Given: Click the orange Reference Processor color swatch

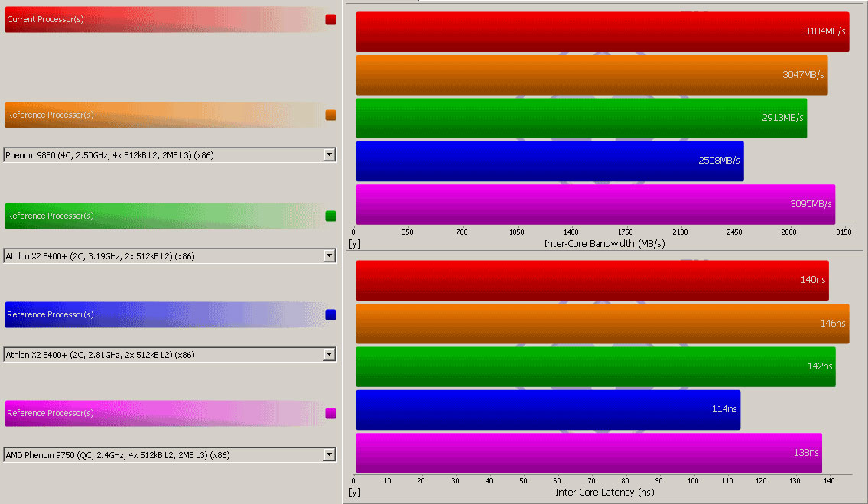Looking at the screenshot, I should click(x=330, y=115).
